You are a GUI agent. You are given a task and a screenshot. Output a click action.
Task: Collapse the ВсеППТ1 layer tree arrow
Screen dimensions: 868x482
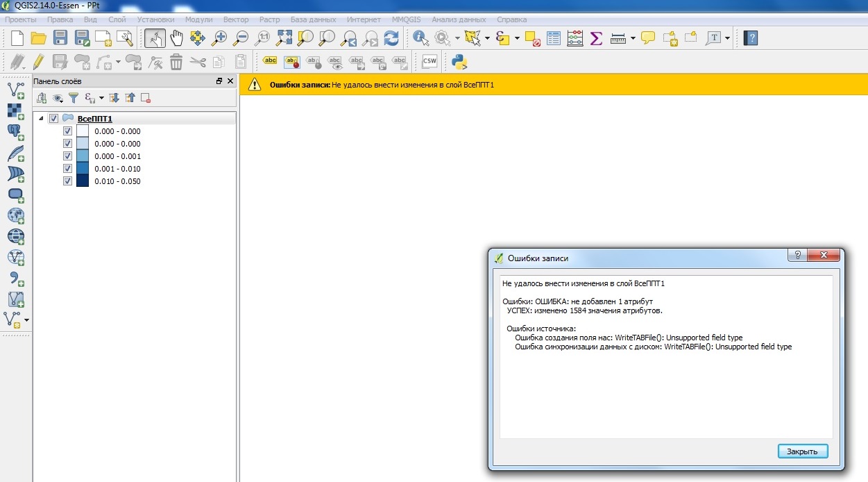click(41, 119)
